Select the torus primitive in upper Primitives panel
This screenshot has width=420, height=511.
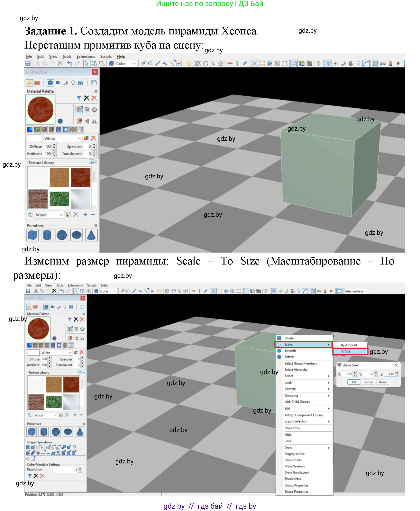click(77, 235)
